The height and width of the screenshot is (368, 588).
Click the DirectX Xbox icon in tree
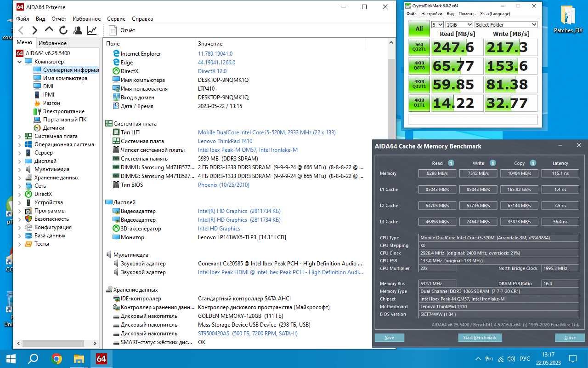(x=28, y=194)
